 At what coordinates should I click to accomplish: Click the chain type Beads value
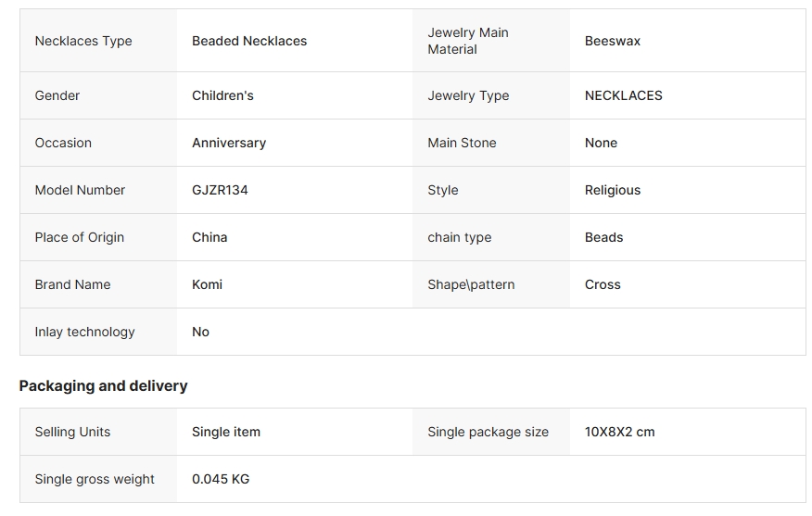[603, 237]
